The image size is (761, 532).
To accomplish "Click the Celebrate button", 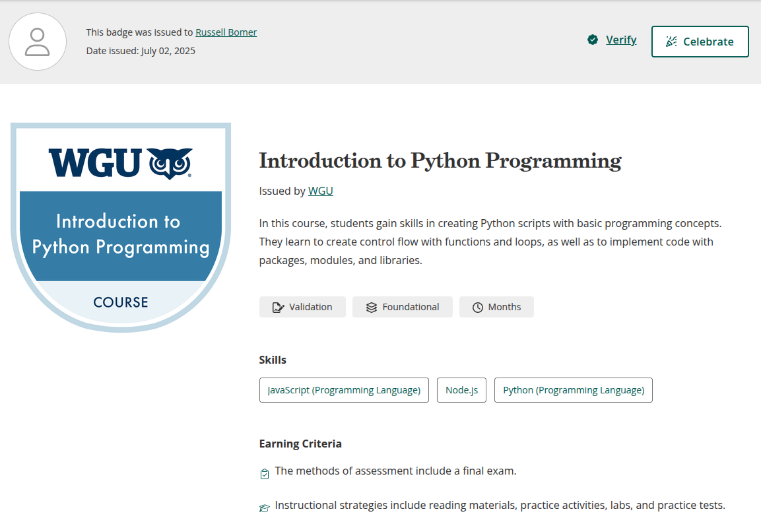I will click(x=700, y=42).
